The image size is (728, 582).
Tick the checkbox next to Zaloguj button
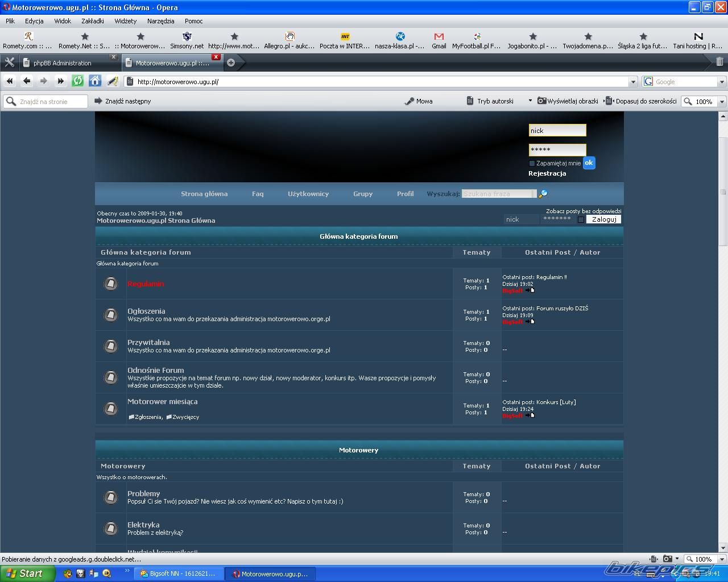click(581, 219)
